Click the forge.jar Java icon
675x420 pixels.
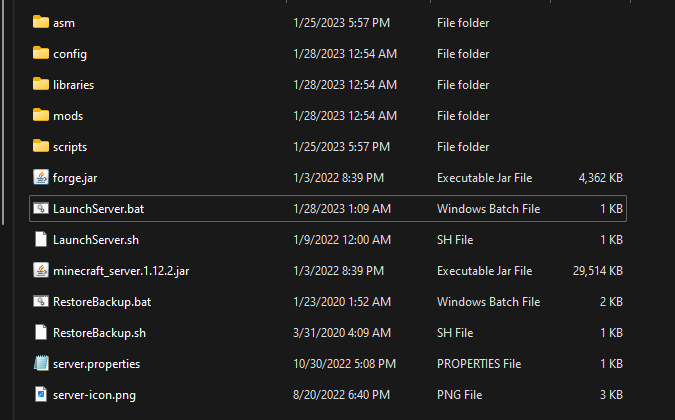coord(41,177)
